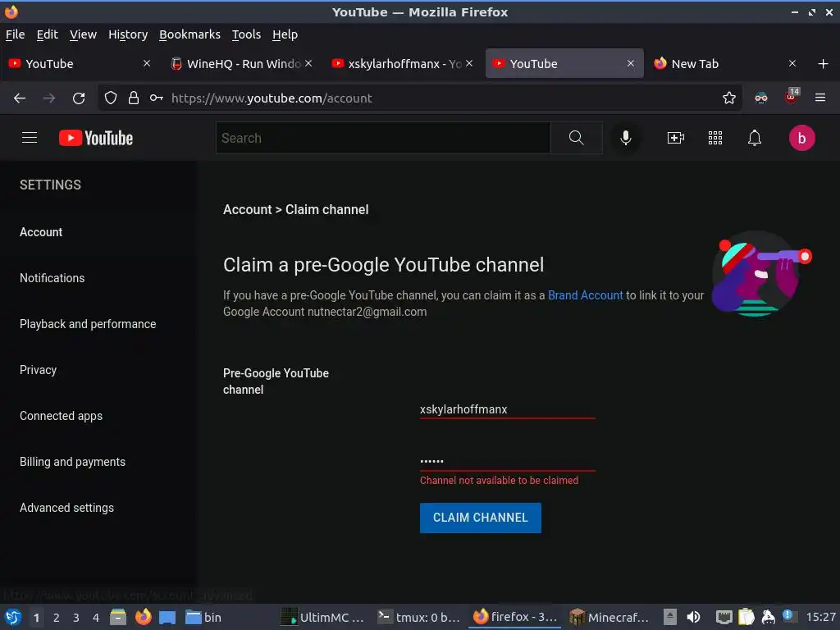Open the Create video icon

(676, 138)
